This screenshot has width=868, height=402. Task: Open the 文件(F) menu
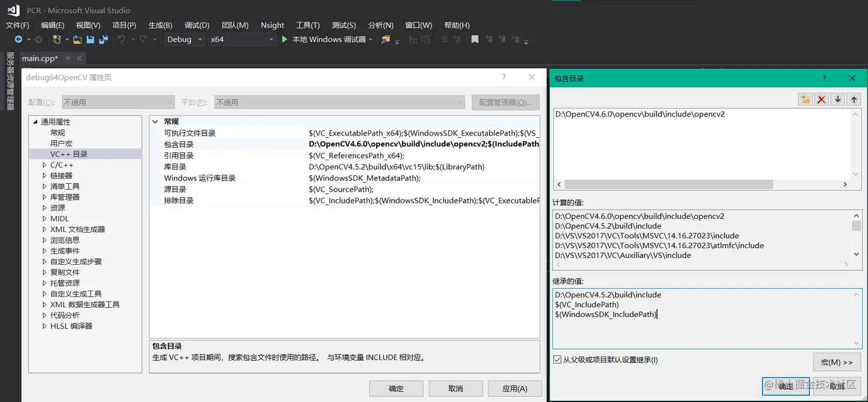point(17,25)
